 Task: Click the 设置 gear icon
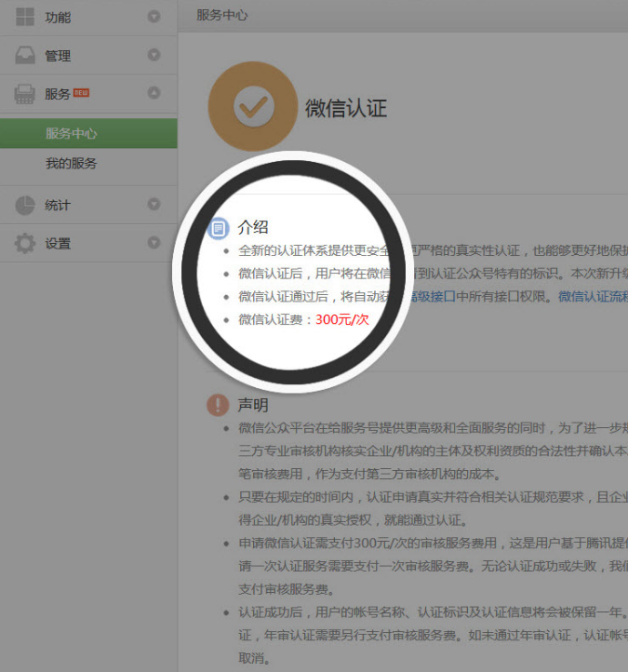pyautogui.click(x=25, y=244)
